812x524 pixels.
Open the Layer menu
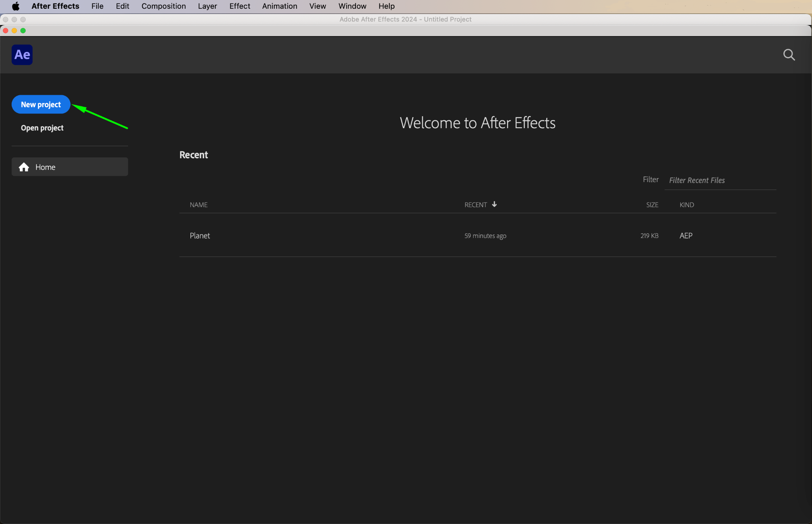tap(207, 6)
